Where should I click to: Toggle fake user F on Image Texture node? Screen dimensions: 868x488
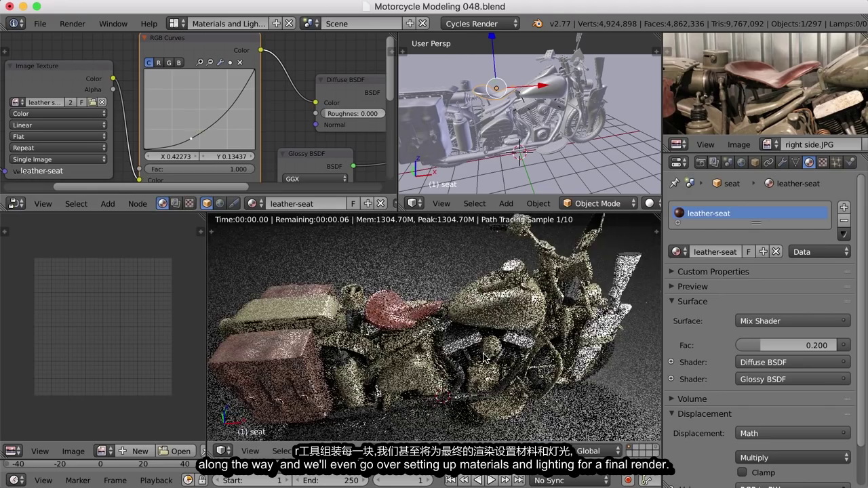click(x=82, y=102)
